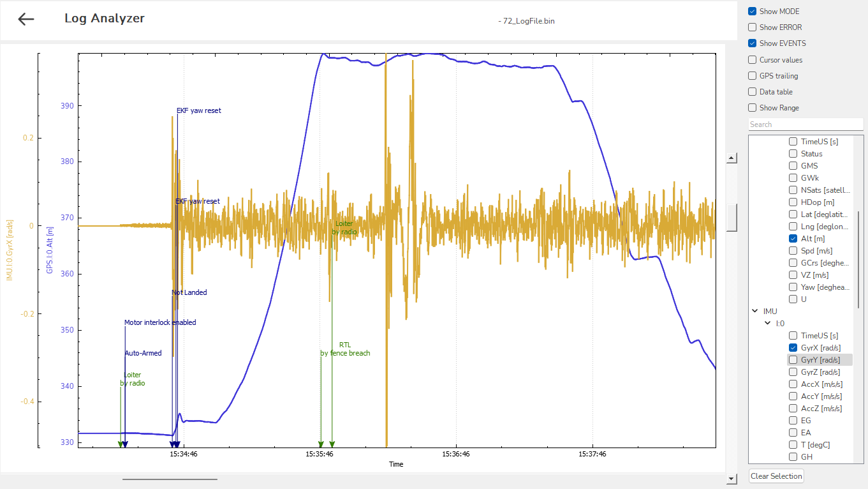
Task: Click the Search input field
Action: pyautogui.click(x=805, y=124)
